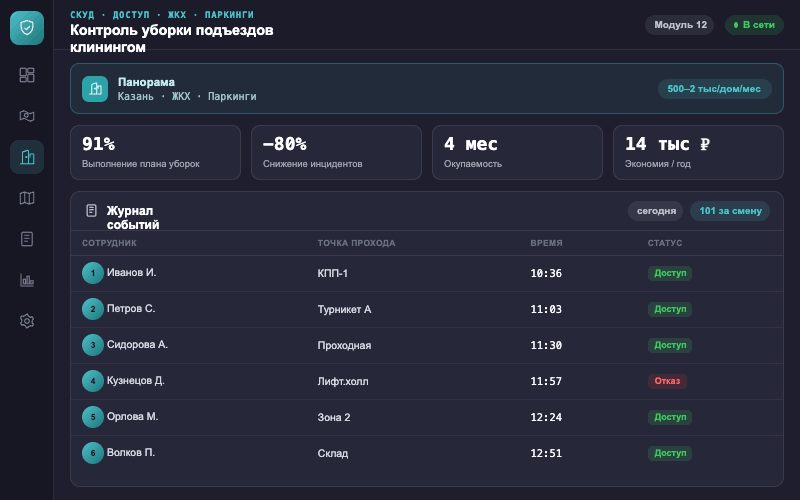Click the 11:57 time cell

[546, 381]
